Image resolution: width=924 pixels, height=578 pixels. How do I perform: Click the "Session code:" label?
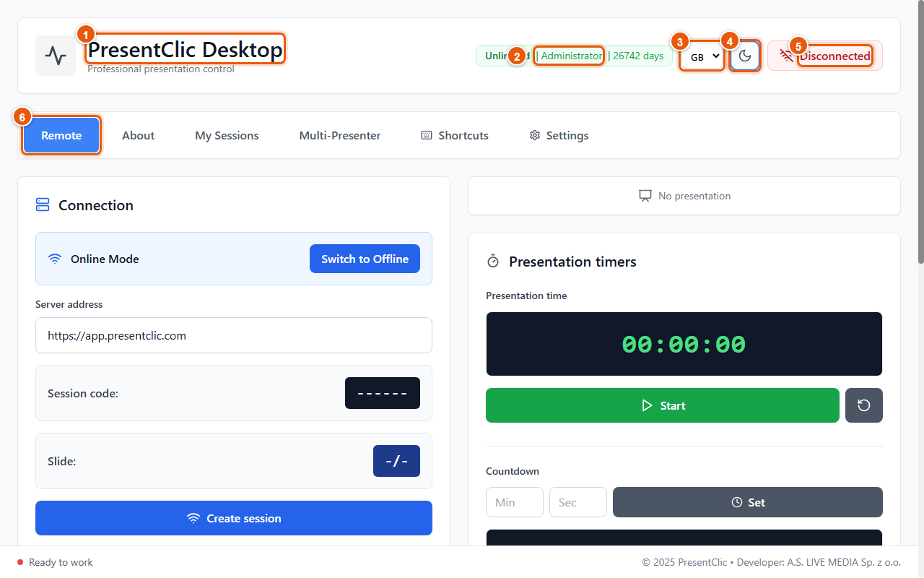(x=83, y=394)
